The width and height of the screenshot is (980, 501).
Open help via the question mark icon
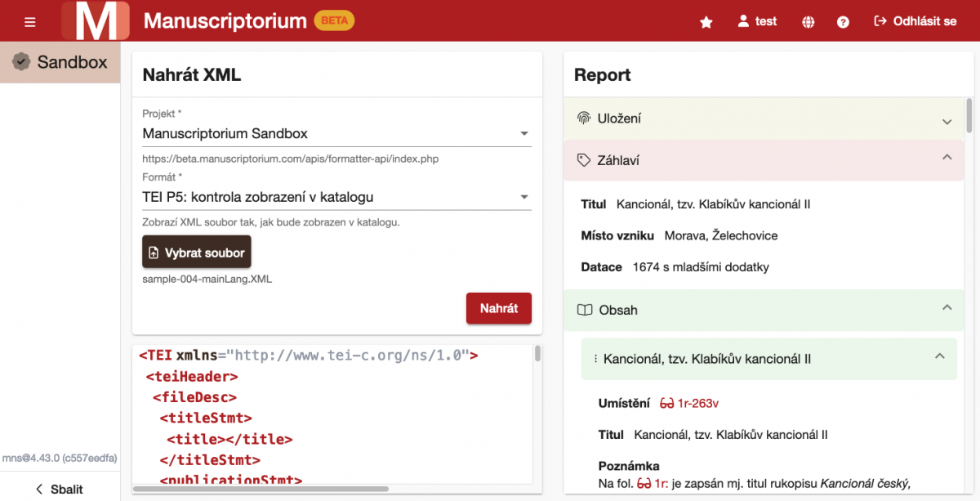(844, 22)
